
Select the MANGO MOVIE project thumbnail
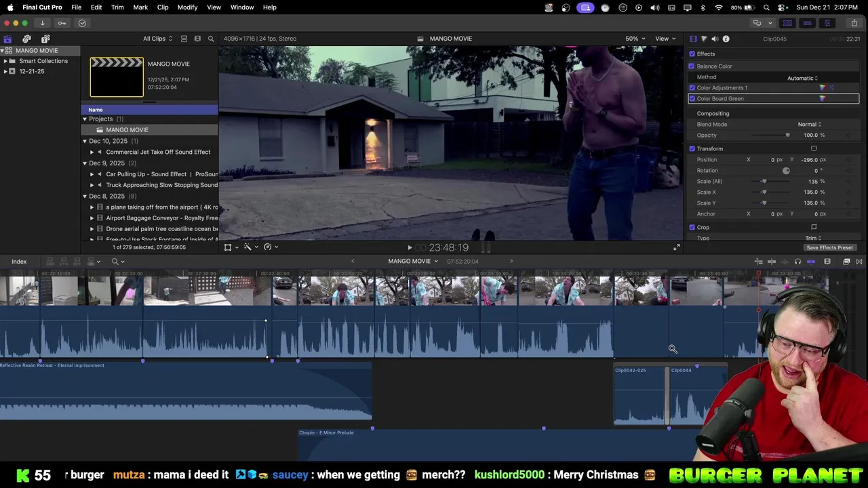[x=117, y=77]
